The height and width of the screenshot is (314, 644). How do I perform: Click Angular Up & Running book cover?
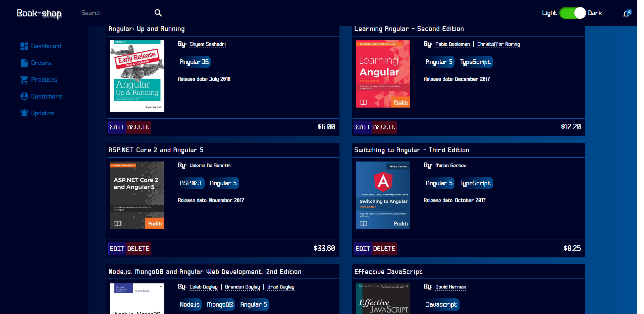pyautogui.click(x=137, y=76)
